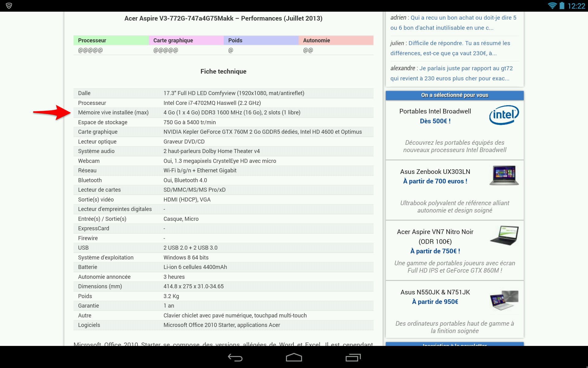588x368 pixels.
Task: Select '2 haut-parleurs Dolby Home Theater v4' value
Action: click(211, 151)
